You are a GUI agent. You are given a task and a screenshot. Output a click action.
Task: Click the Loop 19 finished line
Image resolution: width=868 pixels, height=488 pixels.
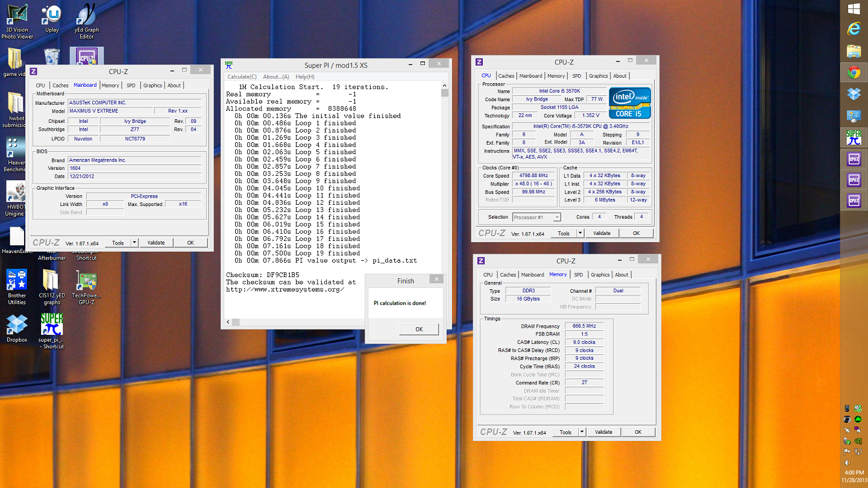(x=297, y=253)
